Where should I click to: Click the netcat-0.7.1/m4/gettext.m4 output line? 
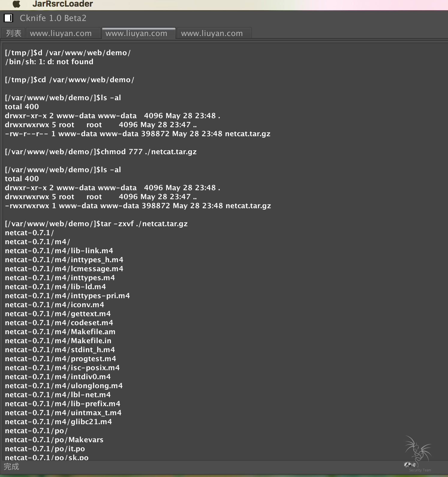58,314
